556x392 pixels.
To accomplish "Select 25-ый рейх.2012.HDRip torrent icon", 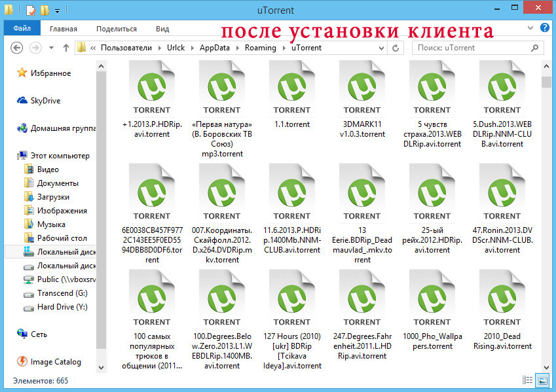I will 432,192.
